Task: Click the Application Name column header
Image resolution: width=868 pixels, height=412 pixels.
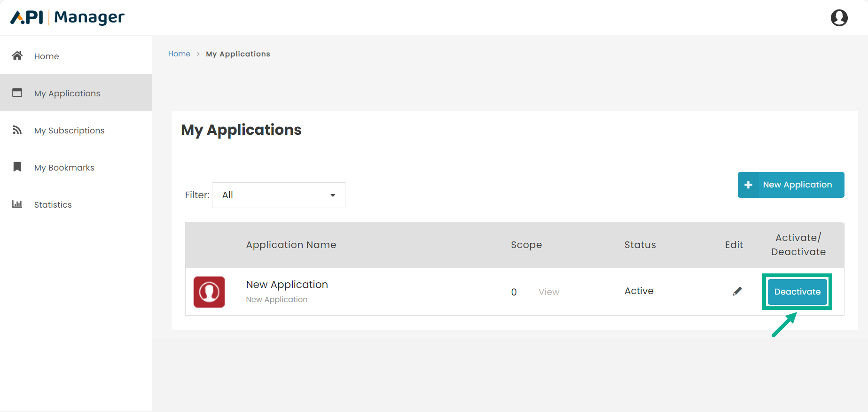Action: pos(291,245)
